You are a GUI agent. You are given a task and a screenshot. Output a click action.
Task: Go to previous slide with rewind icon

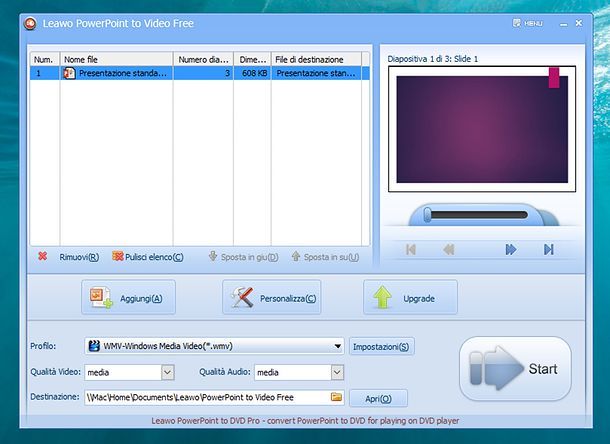[x=449, y=249]
